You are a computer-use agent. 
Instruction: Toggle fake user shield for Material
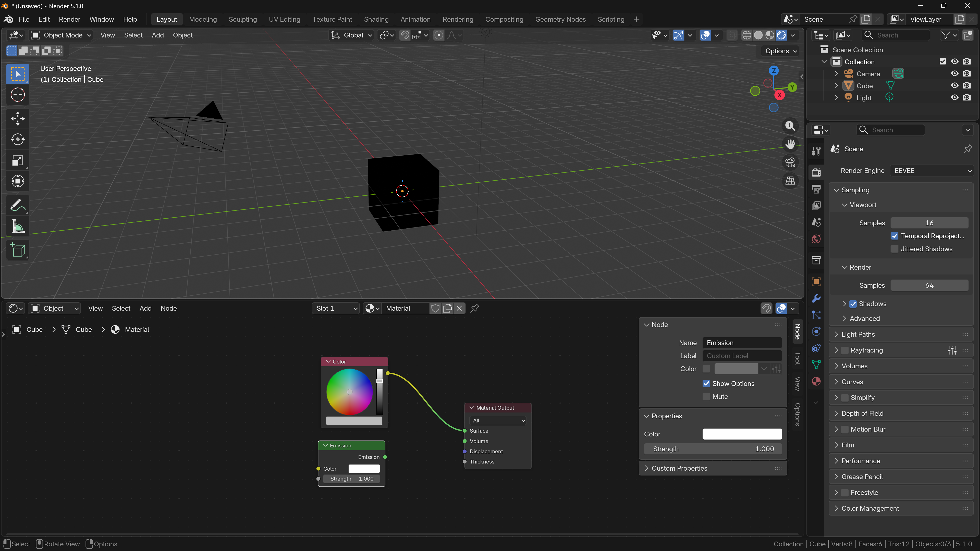[x=436, y=308]
